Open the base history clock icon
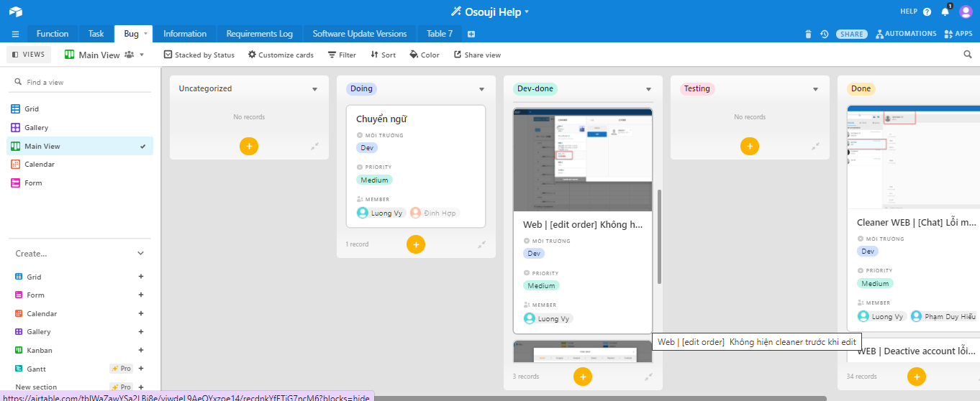The width and height of the screenshot is (980, 401). [824, 34]
